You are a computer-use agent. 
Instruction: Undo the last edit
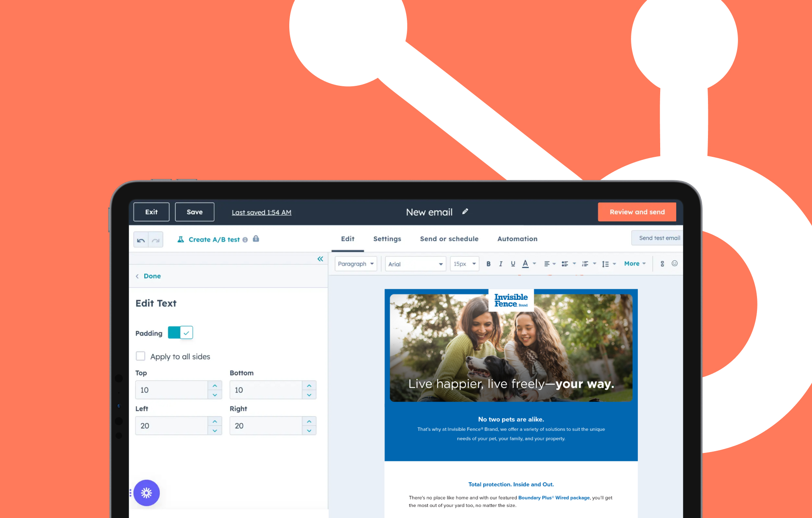(x=141, y=240)
